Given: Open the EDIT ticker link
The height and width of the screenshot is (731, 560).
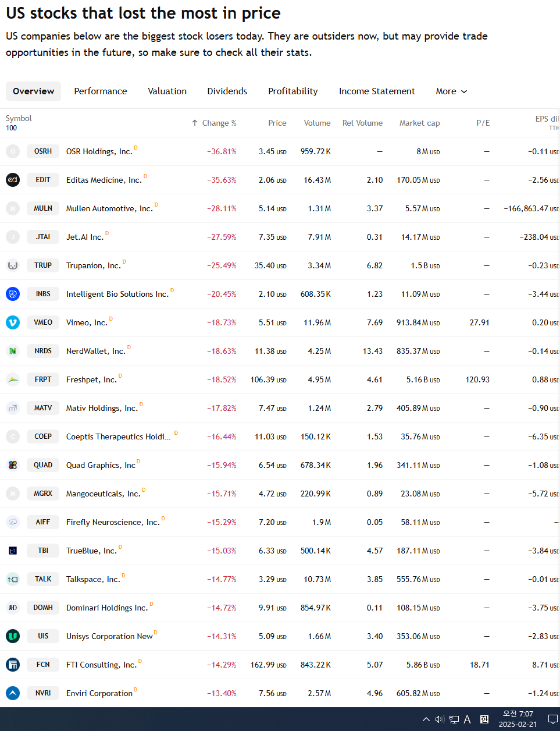Looking at the screenshot, I should coord(43,180).
